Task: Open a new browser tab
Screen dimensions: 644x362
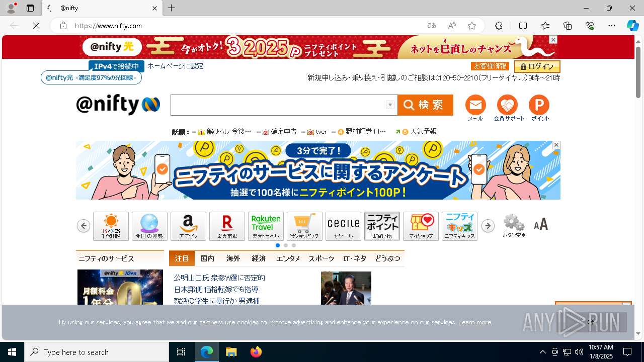Action: pos(172,8)
